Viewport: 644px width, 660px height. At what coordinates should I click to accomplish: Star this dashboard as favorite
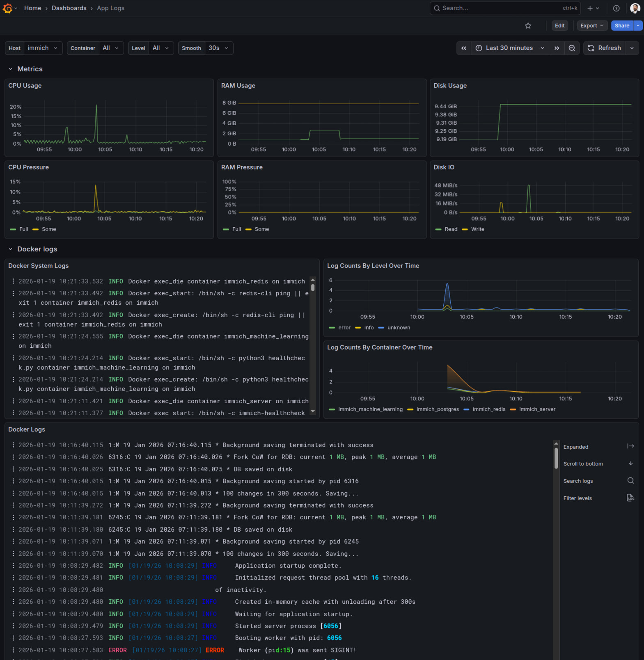528,26
